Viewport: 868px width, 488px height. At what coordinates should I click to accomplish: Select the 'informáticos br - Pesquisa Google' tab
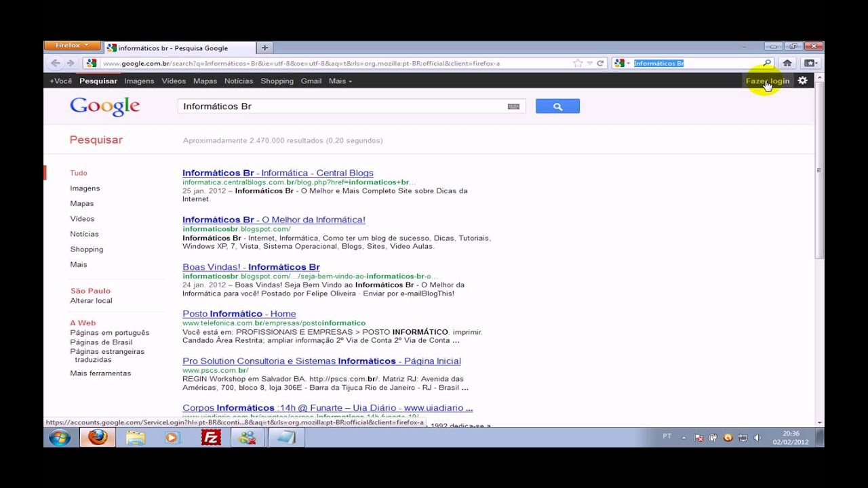180,48
